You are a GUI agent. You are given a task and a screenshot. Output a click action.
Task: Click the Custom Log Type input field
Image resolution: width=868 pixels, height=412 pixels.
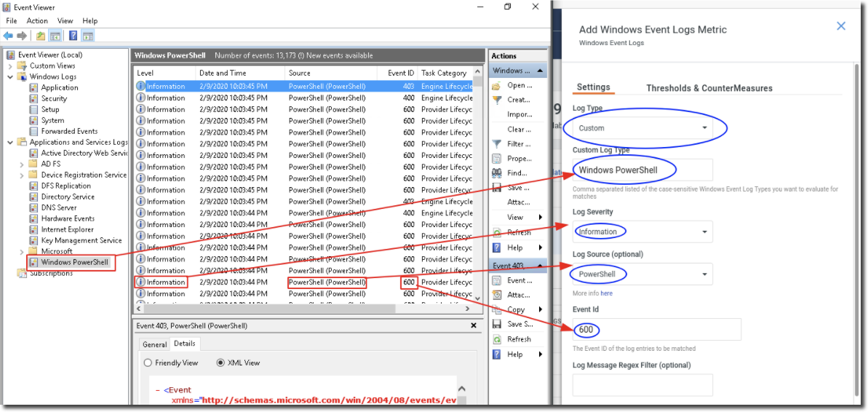642,170
